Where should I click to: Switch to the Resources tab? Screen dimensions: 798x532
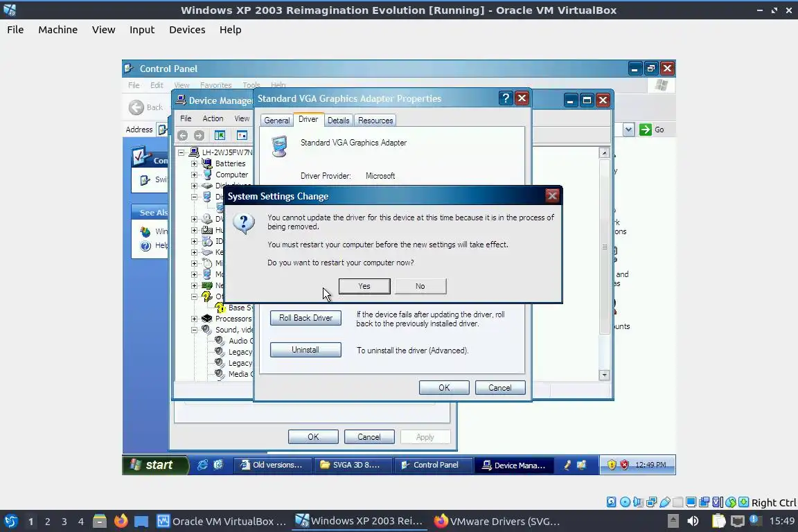point(375,121)
